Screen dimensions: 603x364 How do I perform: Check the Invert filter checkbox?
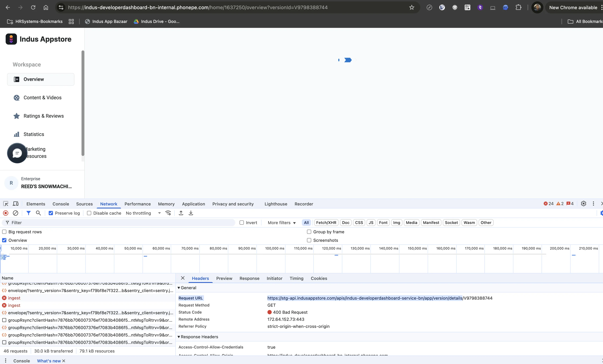coord(242,223)
